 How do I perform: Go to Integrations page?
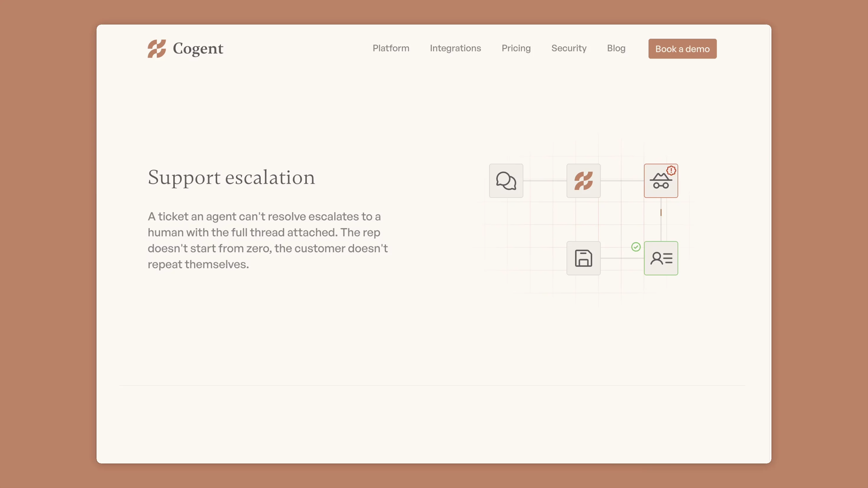(455, 48)
